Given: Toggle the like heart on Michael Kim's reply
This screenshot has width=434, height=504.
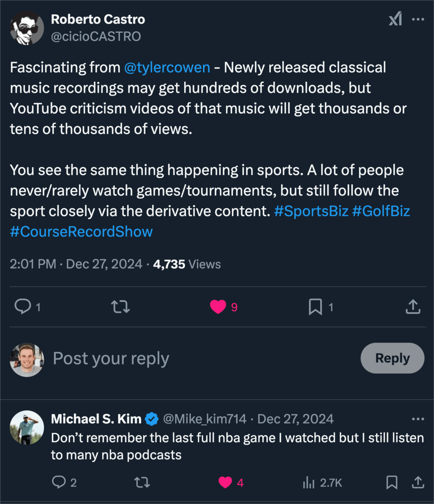Looking at the screenshot, I should pyautogui.click(x=225, y=482).
